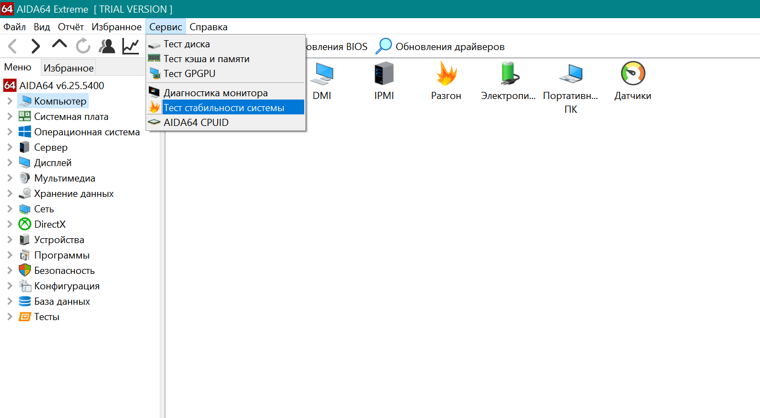Click the Хранение данных drive icon
The height and width of the screenshot is (418, 760).
(25, 193)
